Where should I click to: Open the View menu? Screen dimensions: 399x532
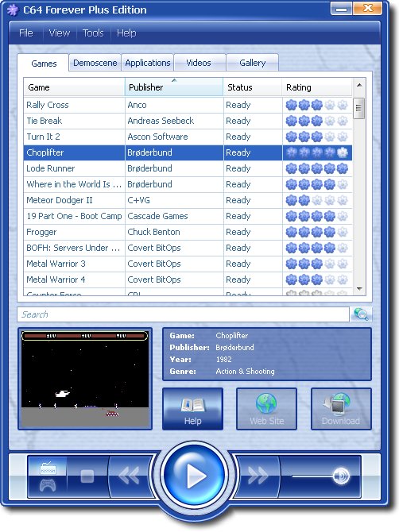pyautogui.click(x=60, y=33)
